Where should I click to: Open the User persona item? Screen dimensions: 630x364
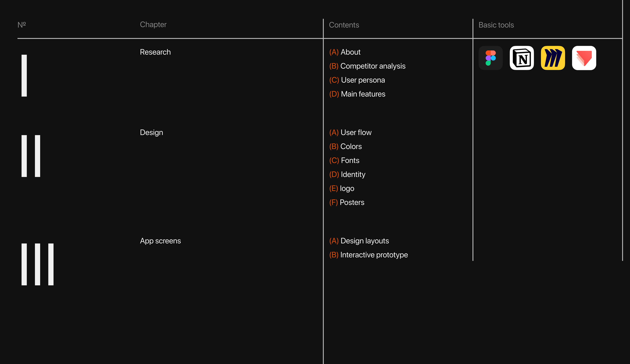(357, 80)
